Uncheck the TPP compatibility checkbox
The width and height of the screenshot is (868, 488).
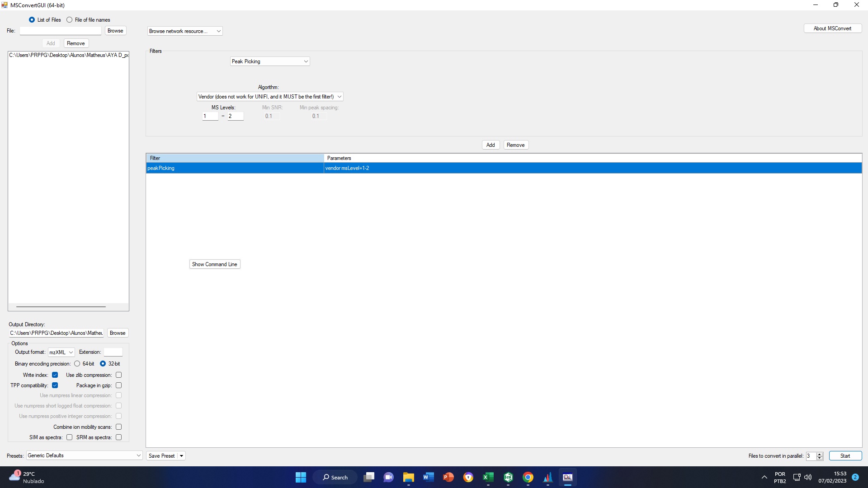[x=55, y=385]
